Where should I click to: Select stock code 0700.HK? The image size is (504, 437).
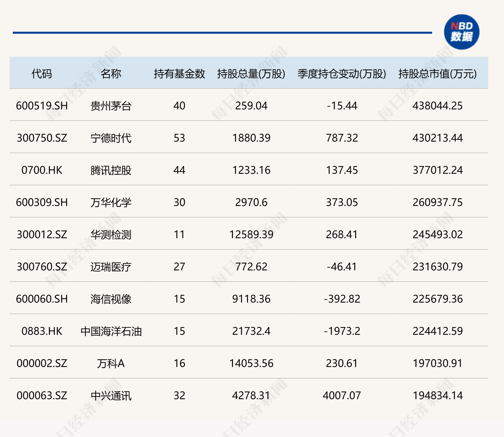42,170
